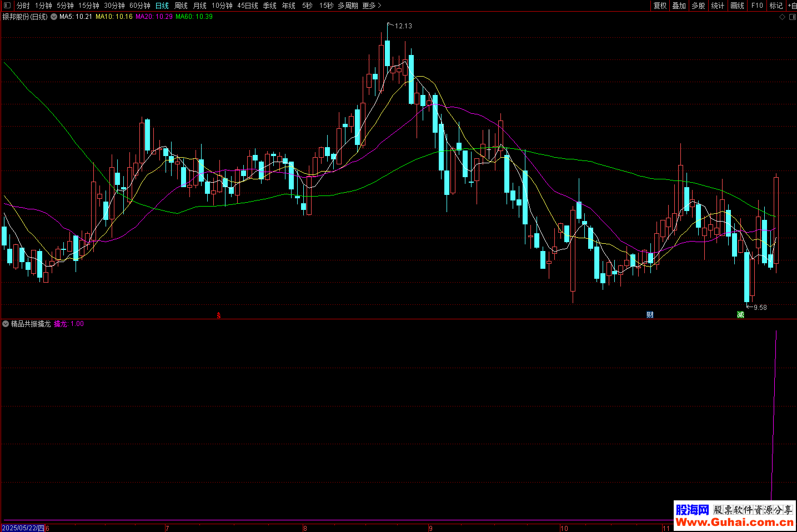Viewport: 797px width, 532px height.
Task: Click the diamond marker icon at top right
Action: [x=783, y=17]
